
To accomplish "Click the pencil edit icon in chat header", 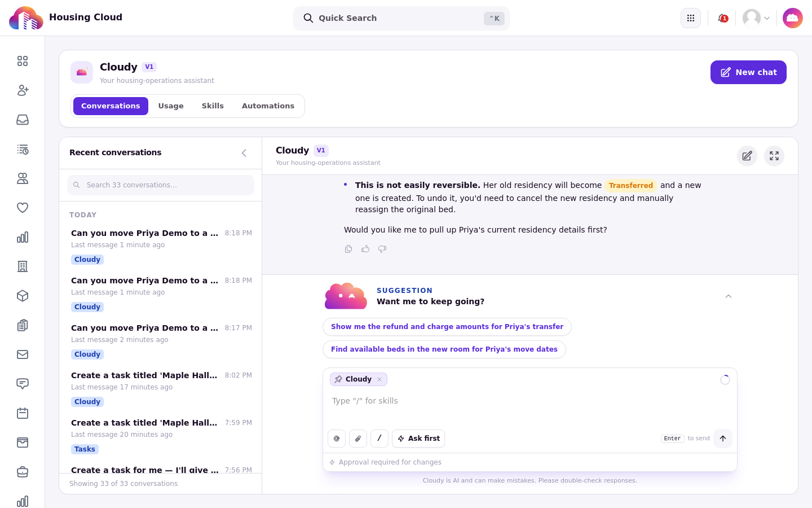I will click(747, 156).
